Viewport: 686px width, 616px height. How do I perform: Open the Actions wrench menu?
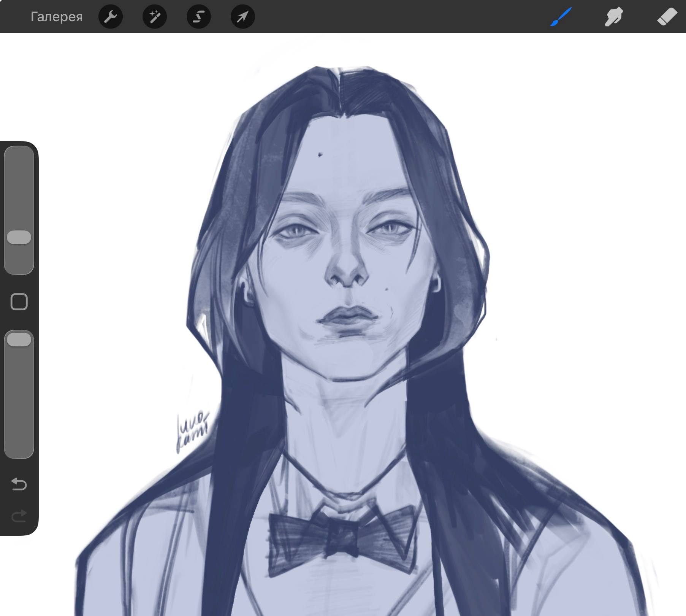111,17
